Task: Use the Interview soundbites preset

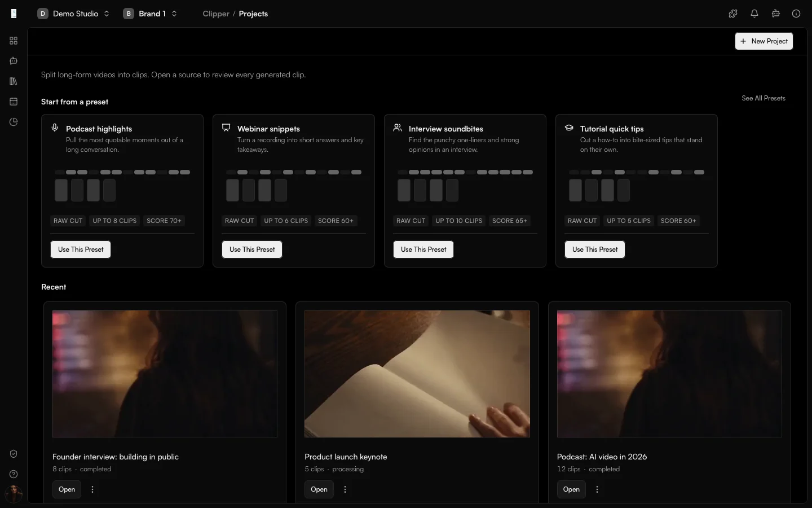Action: coord(423,249)
